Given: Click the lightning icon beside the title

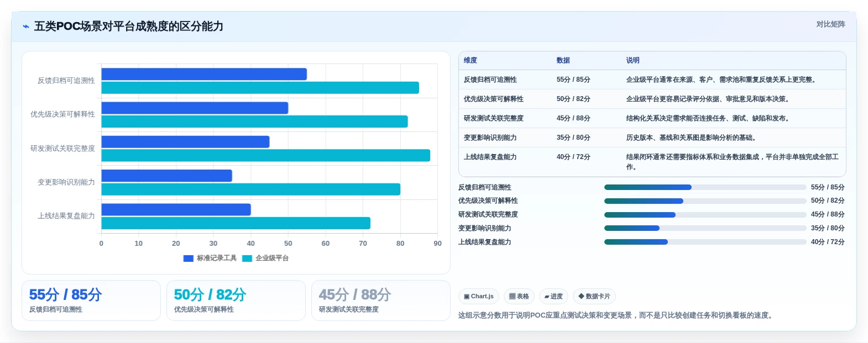Looking at the screenshot, I should click(x=26, y=27).
